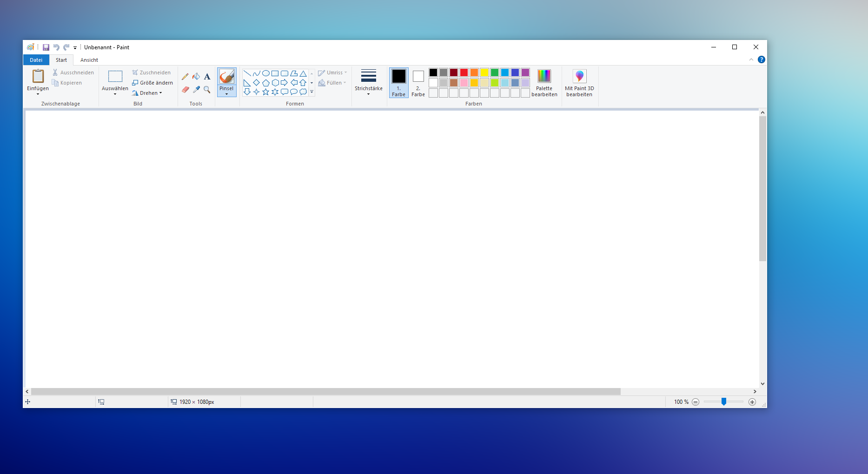Image resolution: width=868 pixels, height=474 pixels.
Task: Click the vertical scrollbar down arrow
Action: [762, 384]
